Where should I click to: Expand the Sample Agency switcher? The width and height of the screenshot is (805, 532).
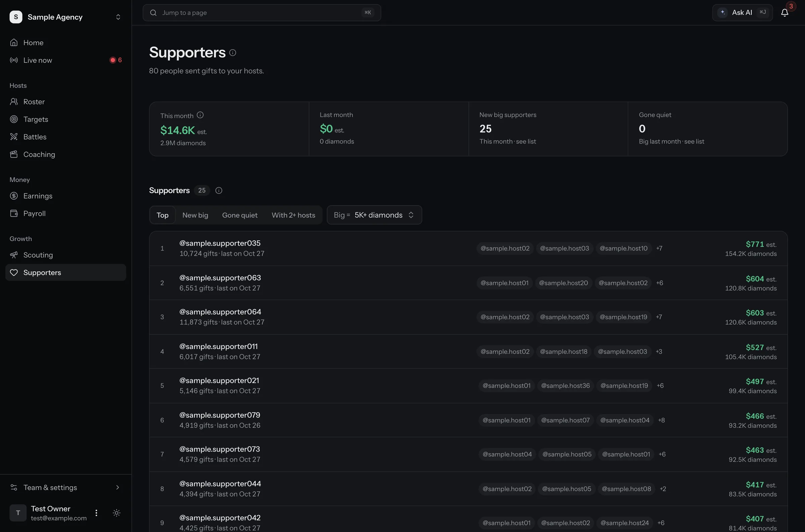(65, 17)
